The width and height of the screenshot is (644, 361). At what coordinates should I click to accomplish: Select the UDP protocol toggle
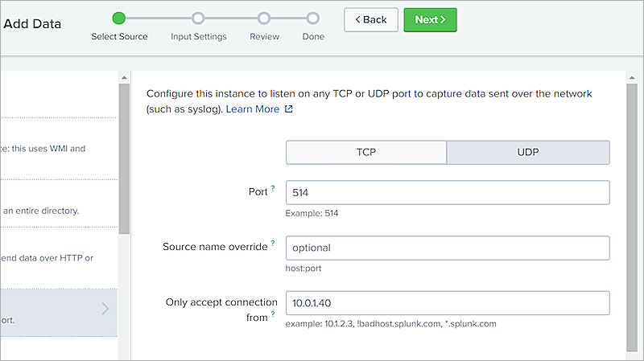coord(527,152)
